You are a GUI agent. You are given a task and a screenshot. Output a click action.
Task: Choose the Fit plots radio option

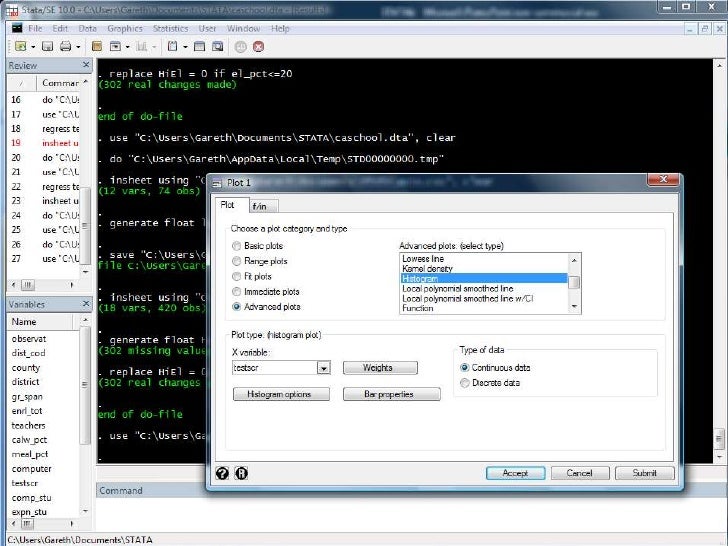point(237,276)
